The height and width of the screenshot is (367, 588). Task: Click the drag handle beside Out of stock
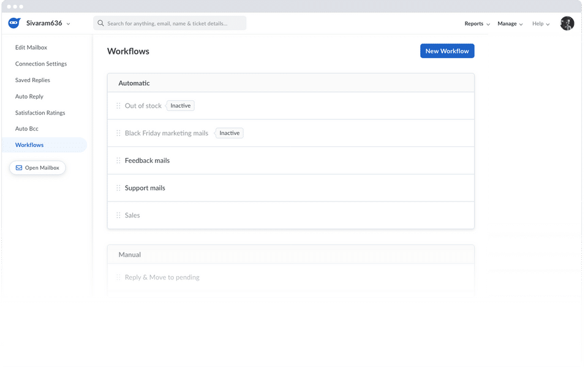coord(118,106)
